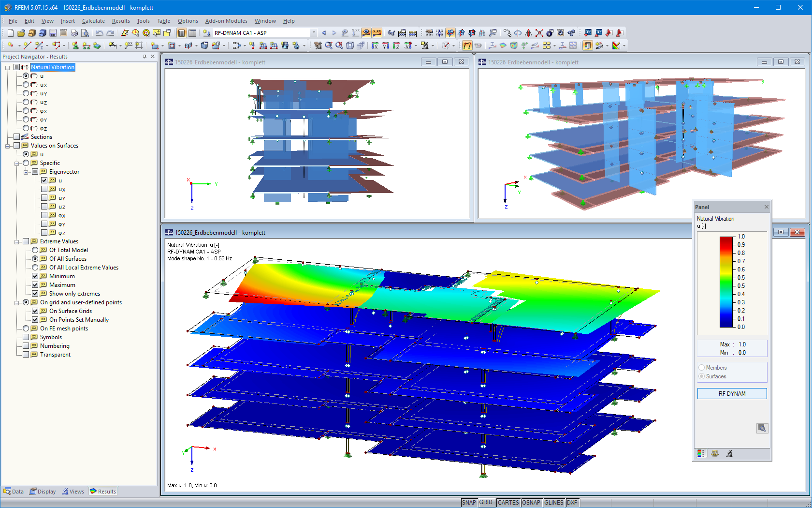Open the display panel colors icon
This screenshot has width=812, height=508.
point(700,453)
